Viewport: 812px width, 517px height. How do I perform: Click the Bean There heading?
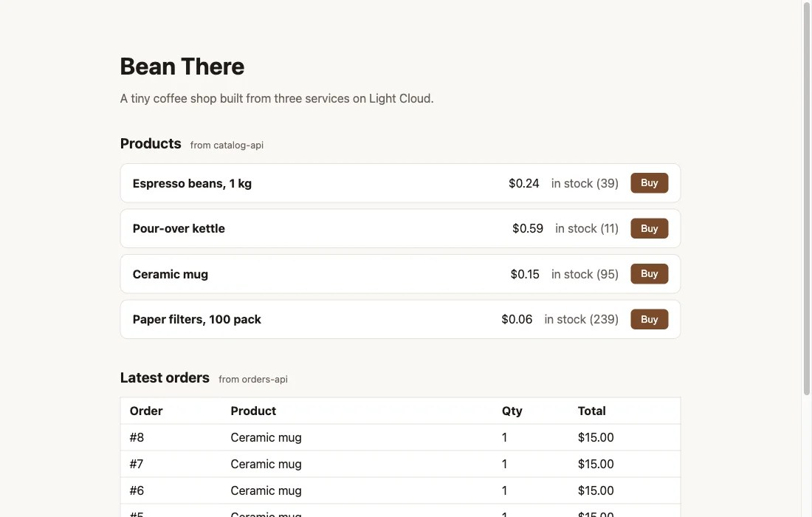(x=182, y=66)
